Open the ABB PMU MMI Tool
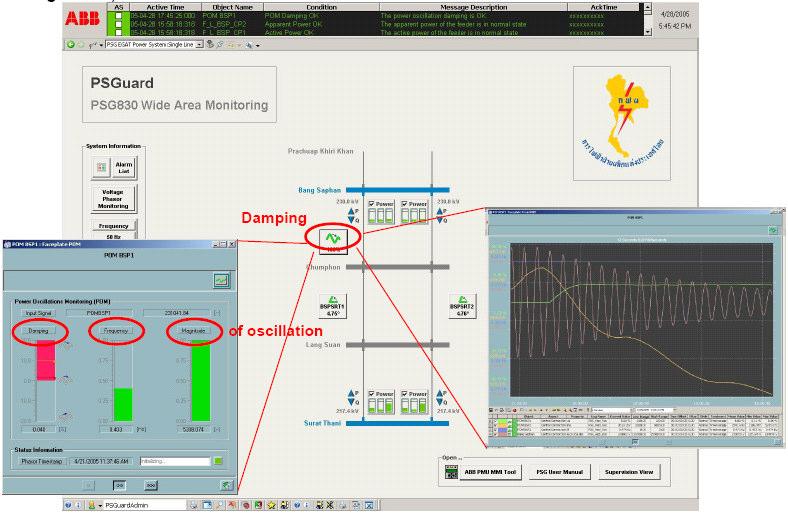Image resolution: width=788 pixels, height=515 pixels. click(490, 472)
